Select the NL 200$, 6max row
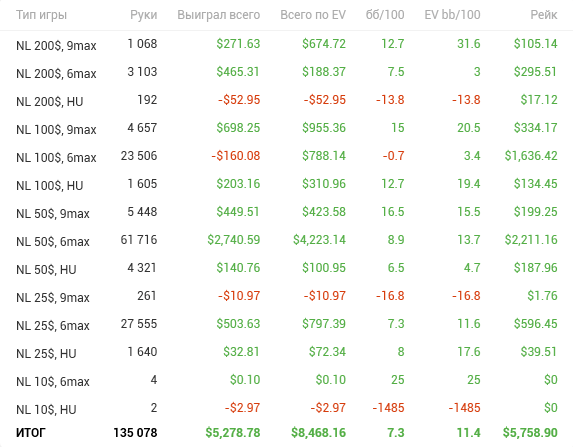The width and height of the screenshot is (573, 447). coord(286,72)
